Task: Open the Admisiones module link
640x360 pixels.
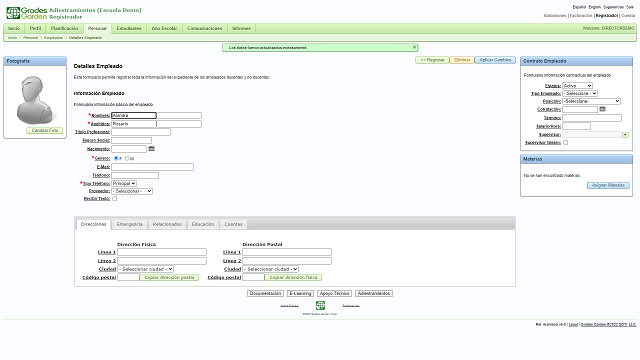Action: point(555,16)
